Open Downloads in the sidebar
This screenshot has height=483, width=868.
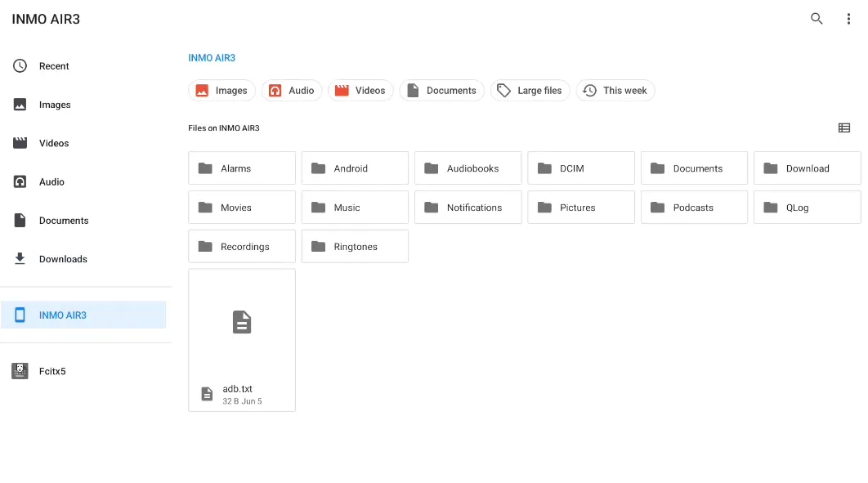point(63,259)
